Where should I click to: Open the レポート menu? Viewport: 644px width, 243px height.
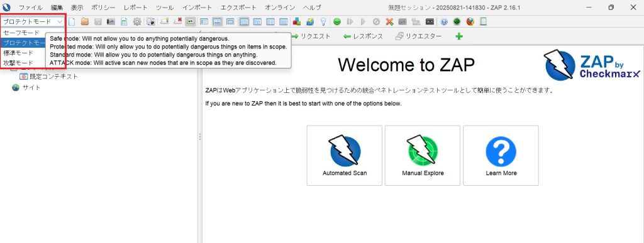coord(136,8)
